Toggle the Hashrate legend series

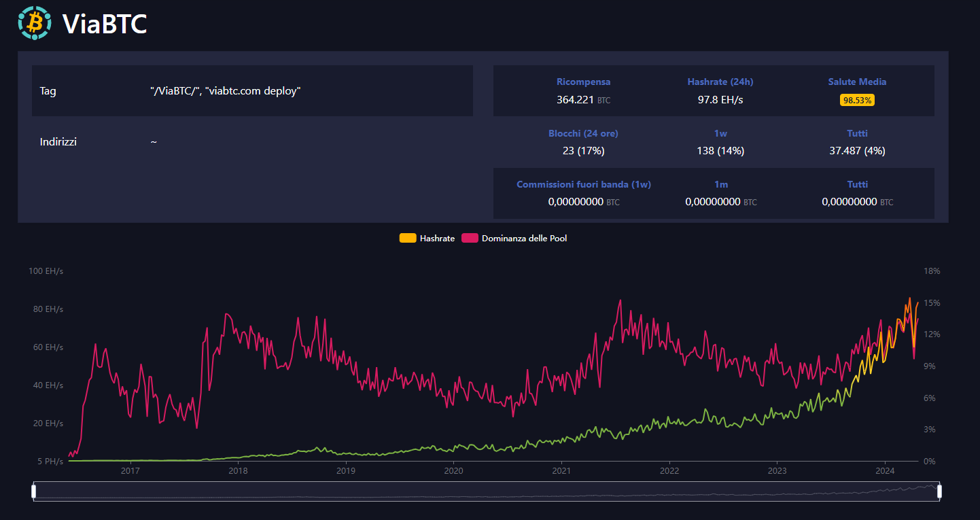427,239
